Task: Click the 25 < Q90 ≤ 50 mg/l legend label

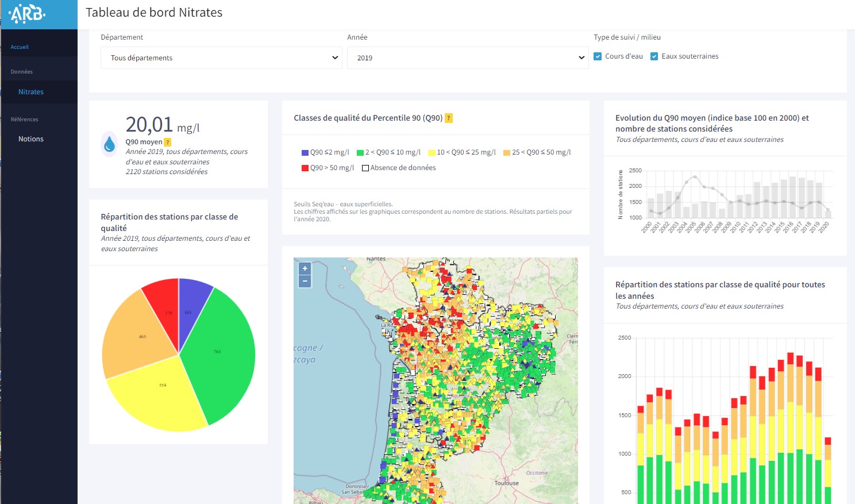Action: point(541,152)
